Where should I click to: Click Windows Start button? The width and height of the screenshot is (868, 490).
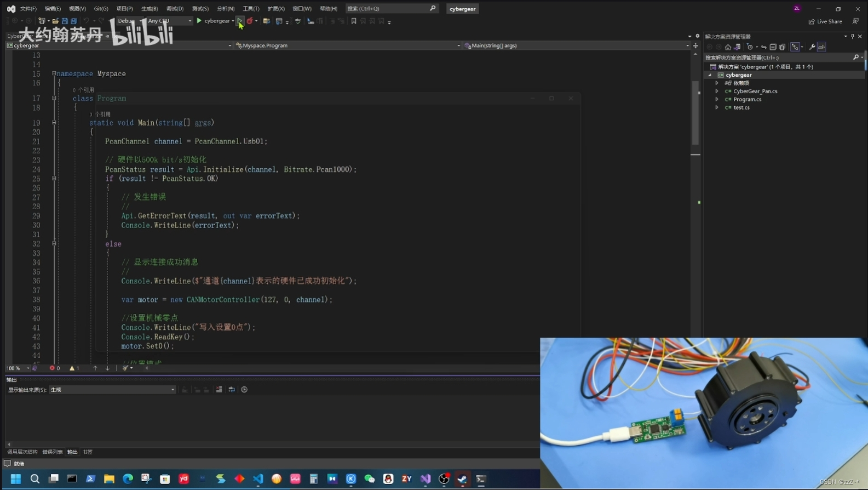pyautogui.click(x=16, y=478)
